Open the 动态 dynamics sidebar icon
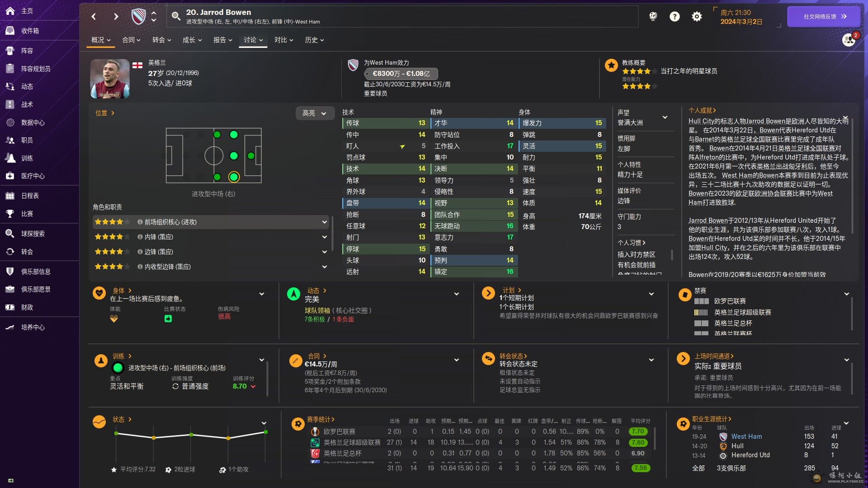Viewport: 868px width, 488px height. pos(10,86)
